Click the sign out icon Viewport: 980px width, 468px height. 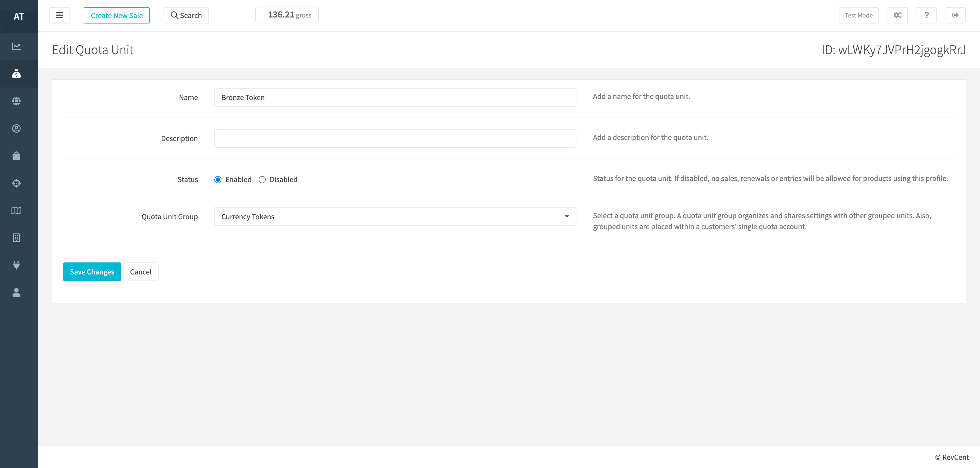coord(955,15)
